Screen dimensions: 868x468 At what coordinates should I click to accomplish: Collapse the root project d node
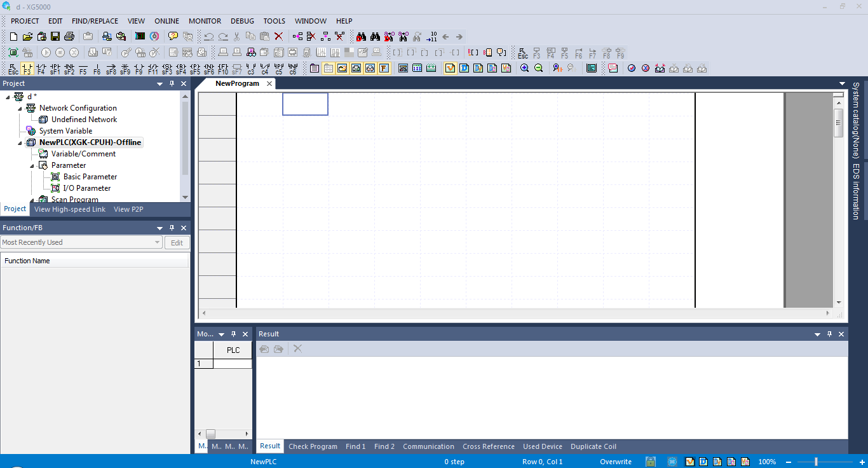[8, 97]
